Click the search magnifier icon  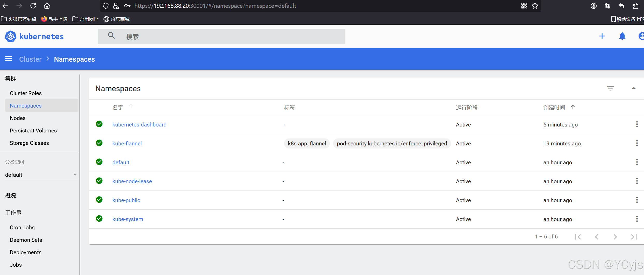[x=111, y=36]
